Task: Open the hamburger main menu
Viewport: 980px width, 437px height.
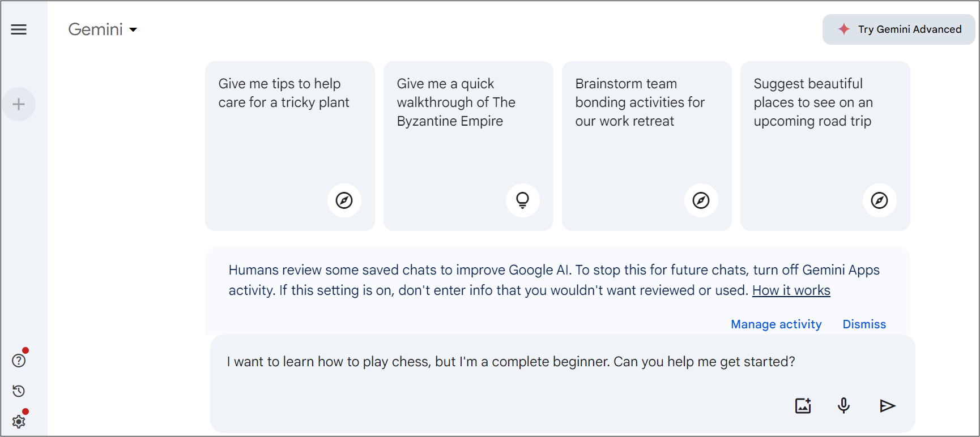Action: (19, 29)
